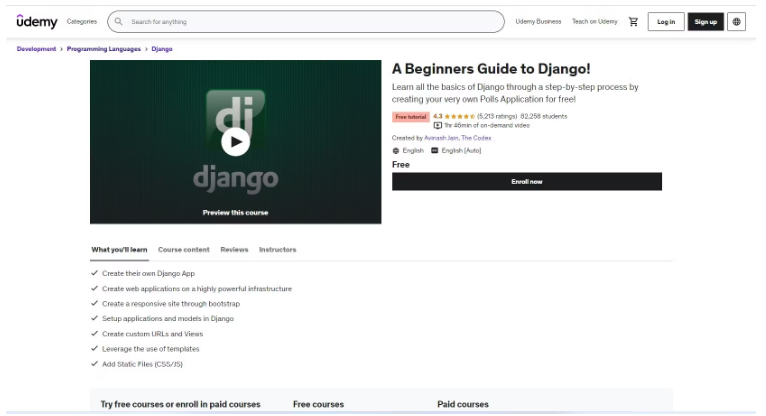Focus the Search for anything field
Screen dimensions: 766x416
click(306, 21)
